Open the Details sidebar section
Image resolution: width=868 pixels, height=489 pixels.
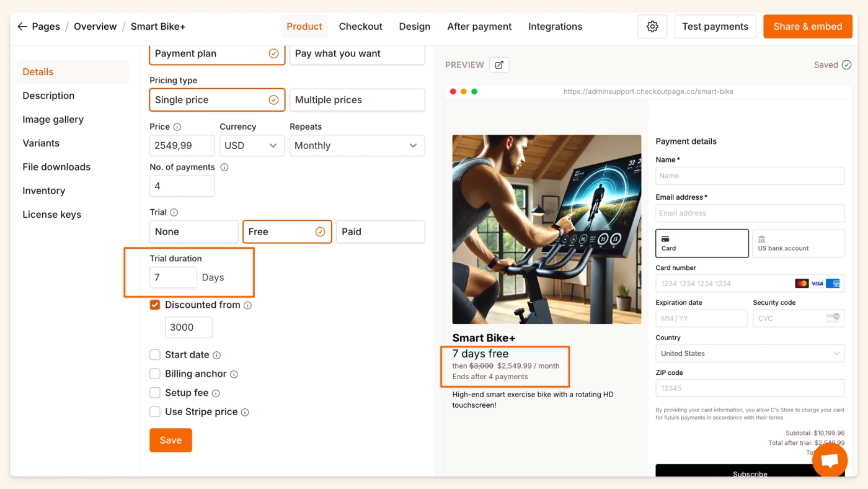(x=73, y=72)
